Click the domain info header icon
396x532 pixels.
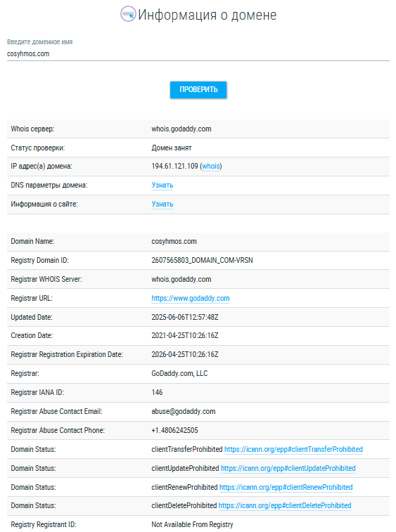coord(129,14)
